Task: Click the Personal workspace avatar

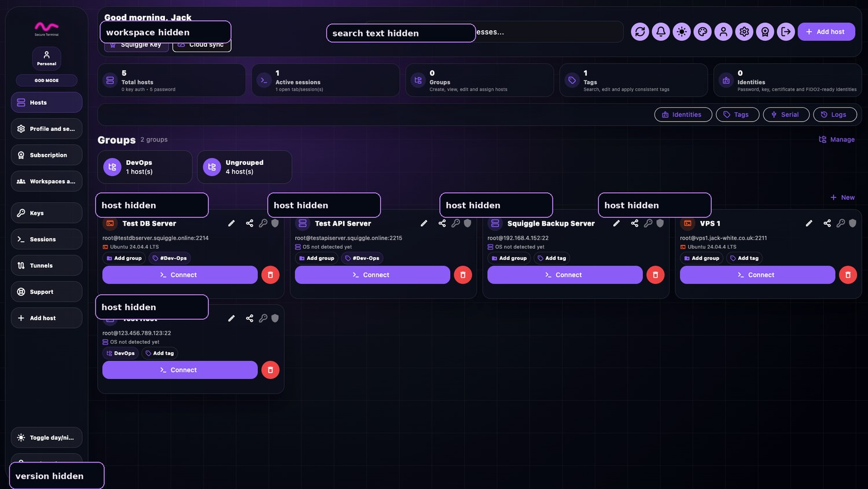Action: [x=46, y=58]
